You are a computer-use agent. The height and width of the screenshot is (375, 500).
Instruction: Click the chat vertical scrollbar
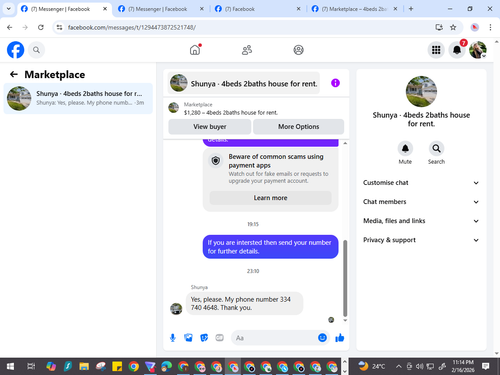(345, 278)
